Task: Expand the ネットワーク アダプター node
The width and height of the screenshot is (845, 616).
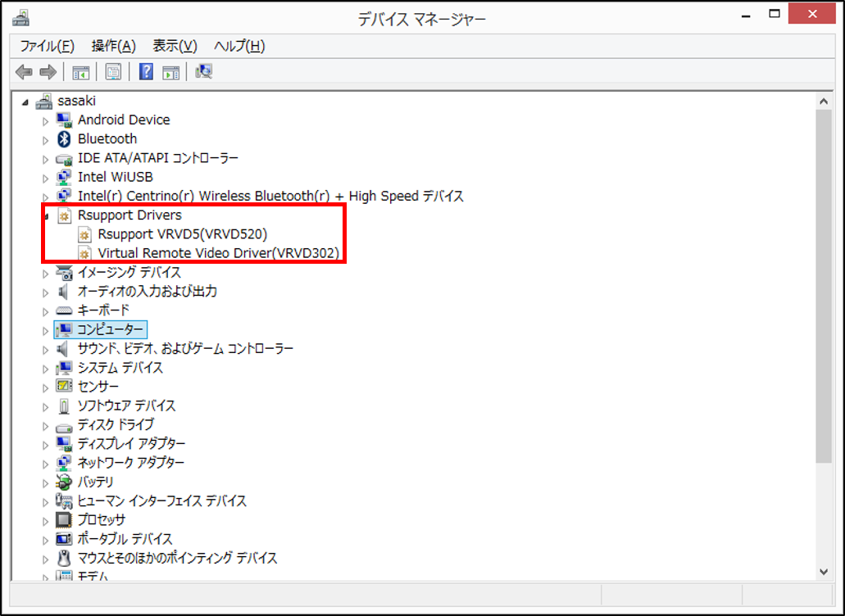Action: click(x=46, y=464)
